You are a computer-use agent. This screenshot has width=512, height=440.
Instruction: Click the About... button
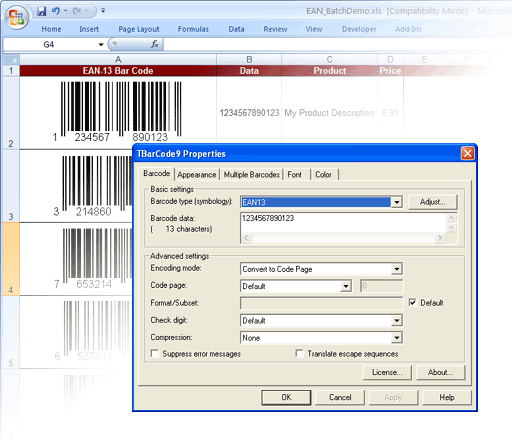click(440, 372)
